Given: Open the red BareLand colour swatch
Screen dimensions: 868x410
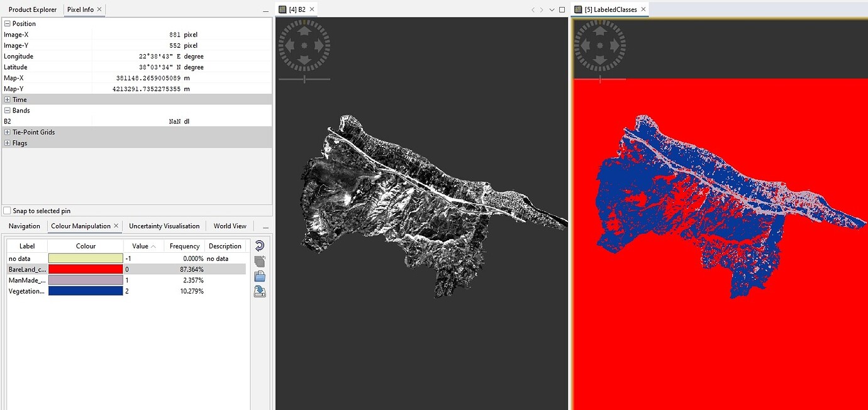Looking at the screenshot, I should pos(86,269).
